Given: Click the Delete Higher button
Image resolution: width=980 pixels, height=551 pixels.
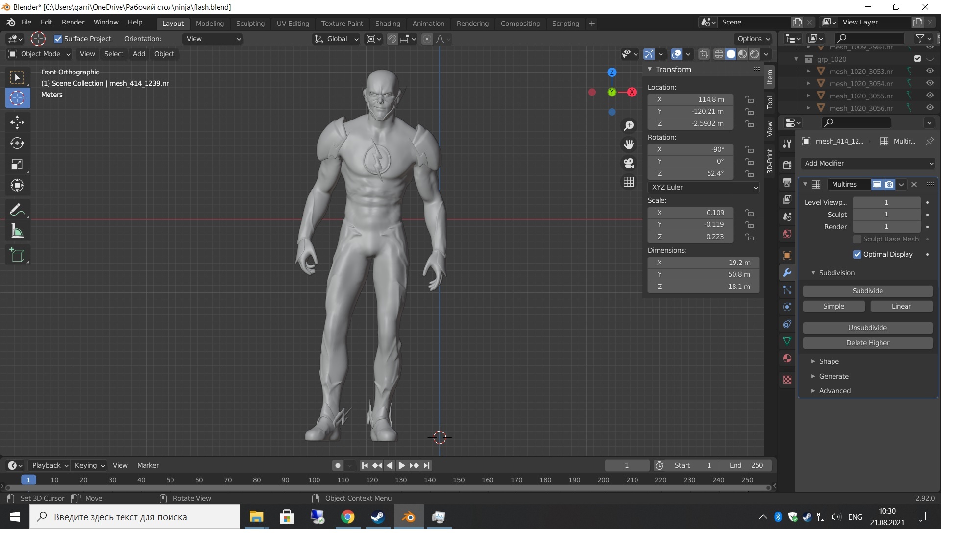Looking at the screenshot, I should pyautogui.click(x=867, y=343).
